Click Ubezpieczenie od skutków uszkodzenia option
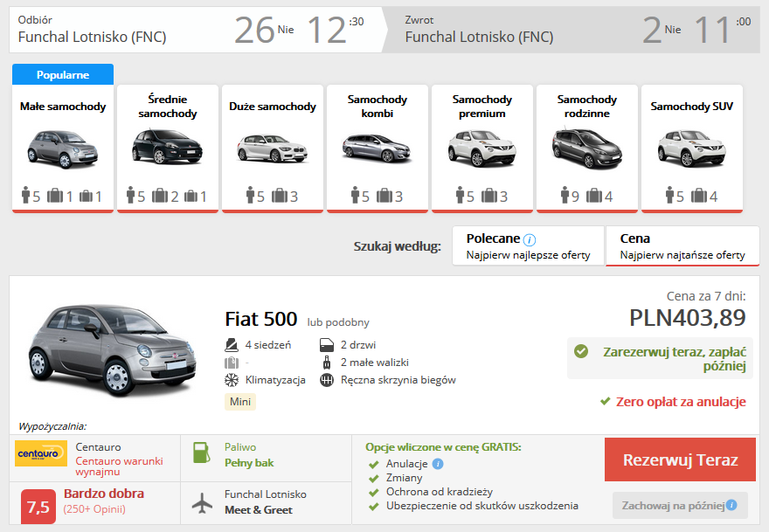The width and height of the screenshot is (769, 532). click(x=482, y=506)
